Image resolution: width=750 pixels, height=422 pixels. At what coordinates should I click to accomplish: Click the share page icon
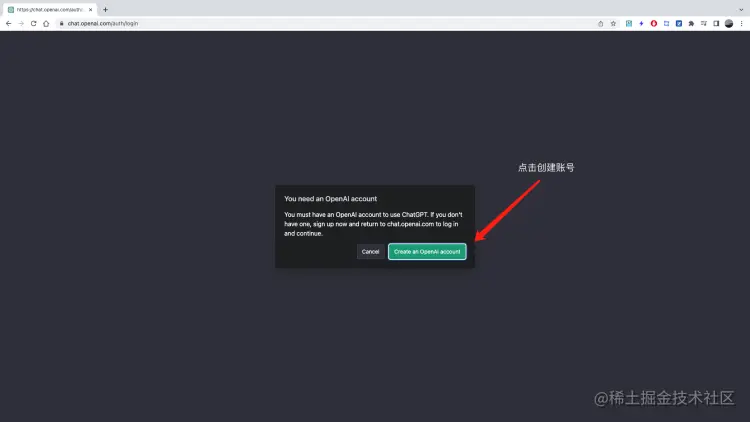coord(600,23)
